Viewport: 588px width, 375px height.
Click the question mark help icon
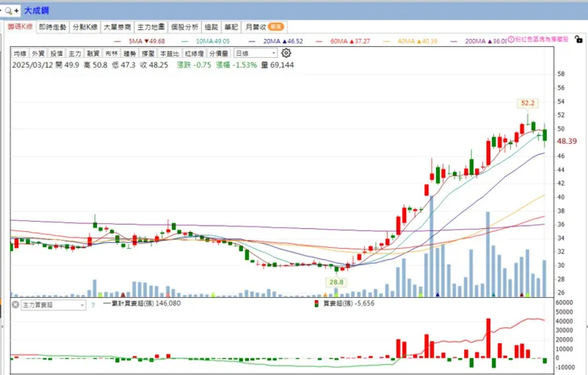point(93,305)
